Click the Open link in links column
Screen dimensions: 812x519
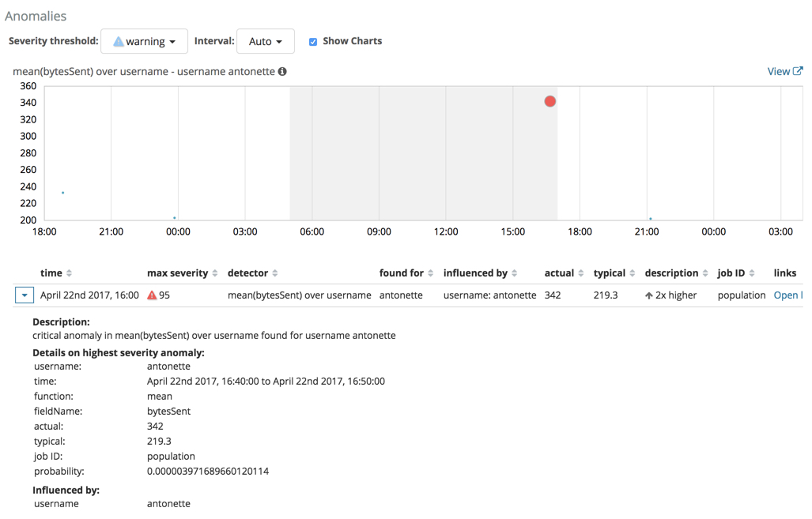[787, 295]
